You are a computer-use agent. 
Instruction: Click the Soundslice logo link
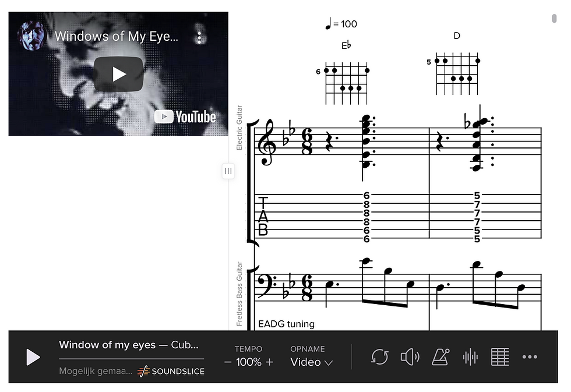171,371
